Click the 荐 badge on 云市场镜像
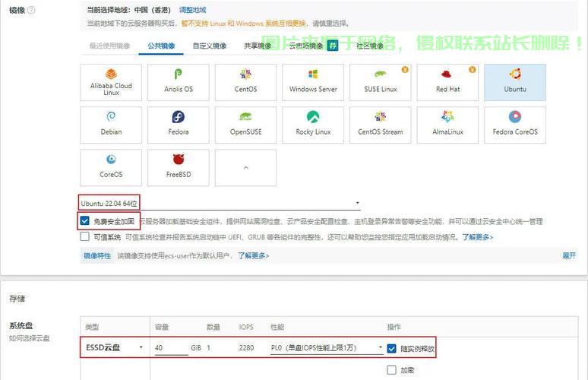 [x=333, y=46]
